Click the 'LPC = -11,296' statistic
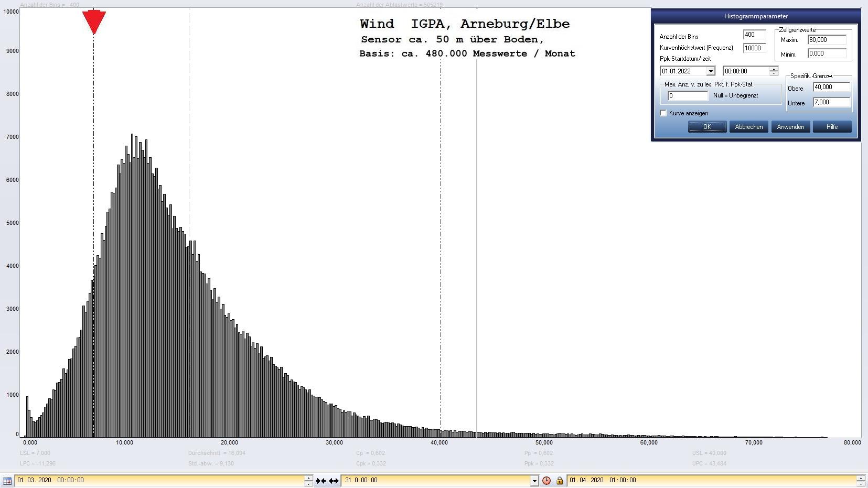 [38, 464]
